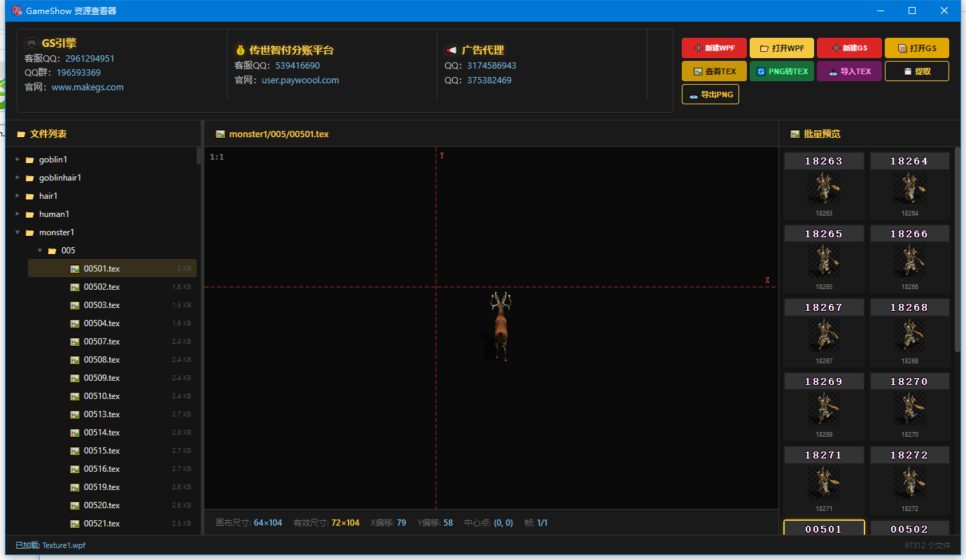This screenshot has width=966, height=560.
Task: Expand the goblin1 folder arrow
Action: (x=17, y=160)
